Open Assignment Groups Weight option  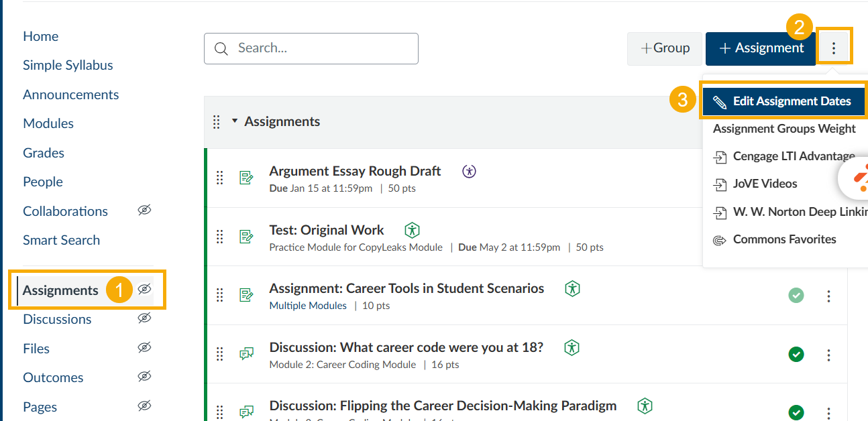click(x=784, y=129)
